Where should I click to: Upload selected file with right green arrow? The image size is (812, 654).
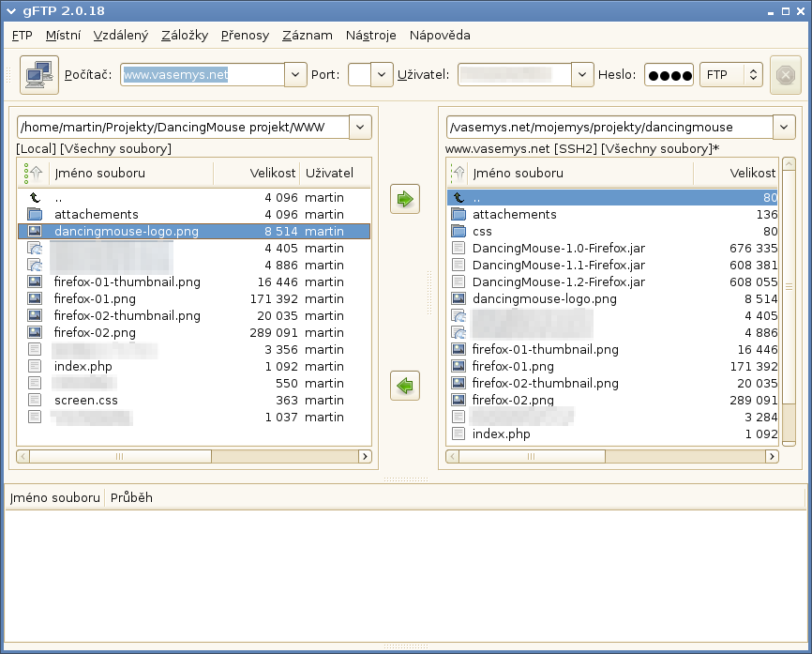pos(405,199)
